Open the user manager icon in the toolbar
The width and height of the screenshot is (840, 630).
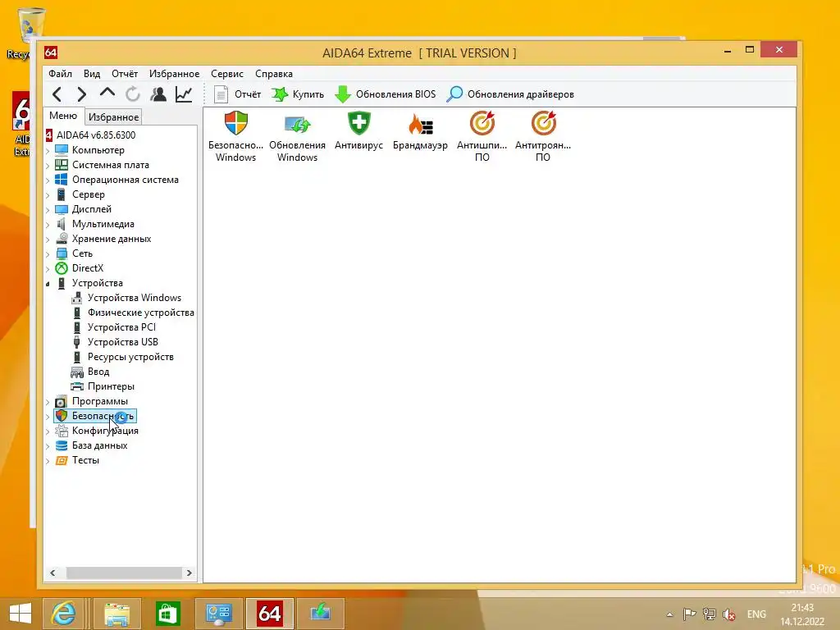[x=158, y=95]
